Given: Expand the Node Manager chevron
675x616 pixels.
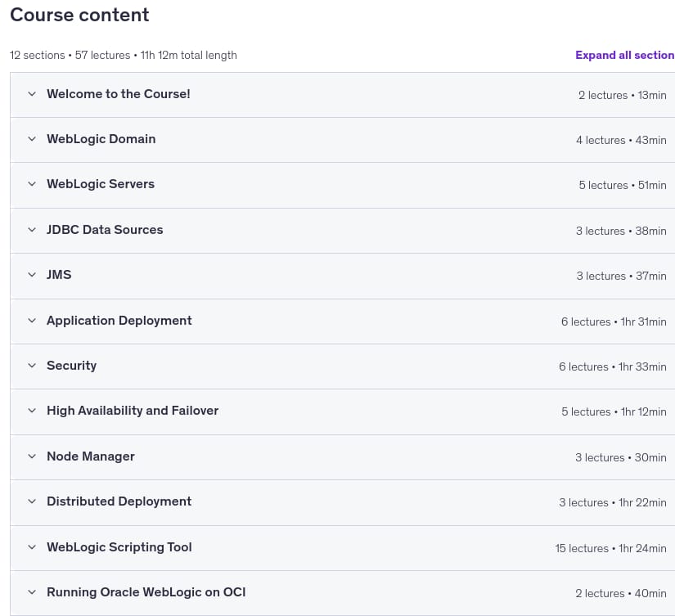Looking at the screenshot, I should pyautogui.click(x=32, y=456).
